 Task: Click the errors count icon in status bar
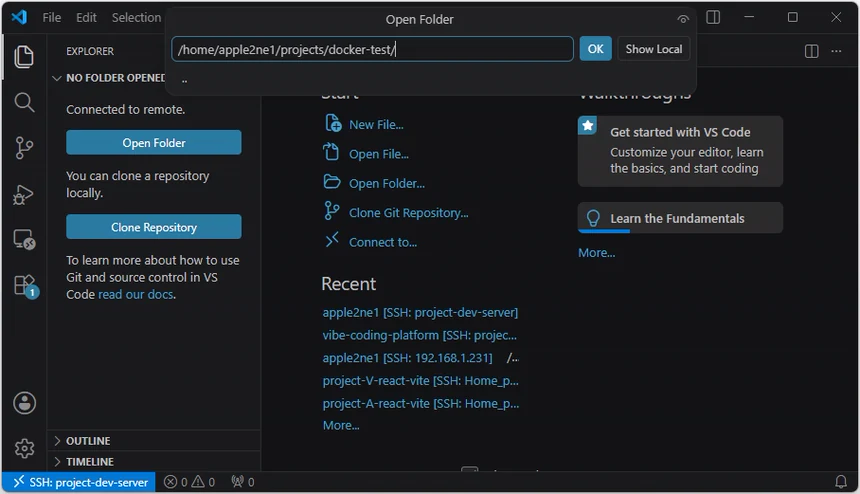coord(171,482)
